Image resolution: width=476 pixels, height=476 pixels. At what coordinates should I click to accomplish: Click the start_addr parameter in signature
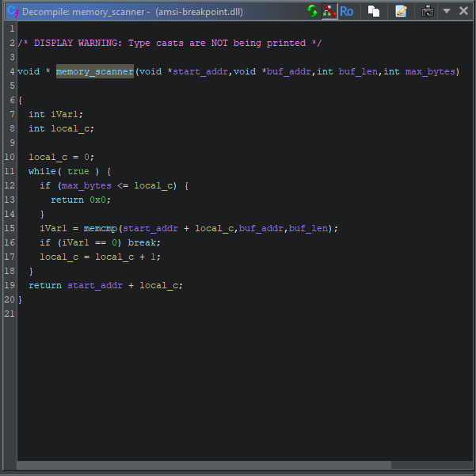pyautogui.click(x=200, y=71)
